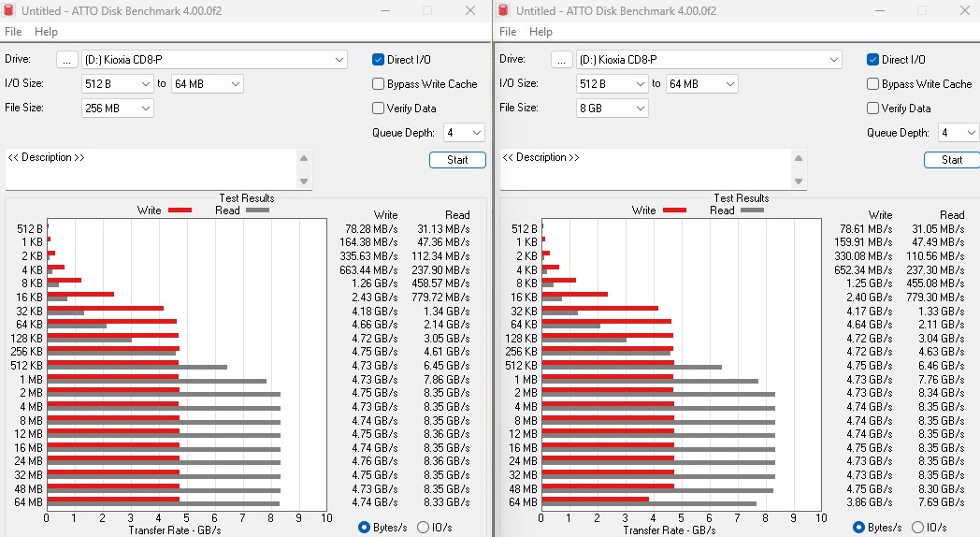
Task: Start the benchmark in right window
Action: coord(952,160)
